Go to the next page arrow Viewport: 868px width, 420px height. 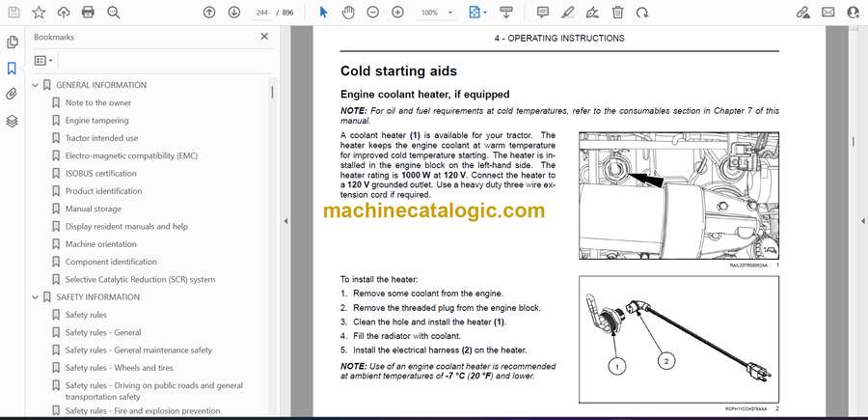pos(234,13)
